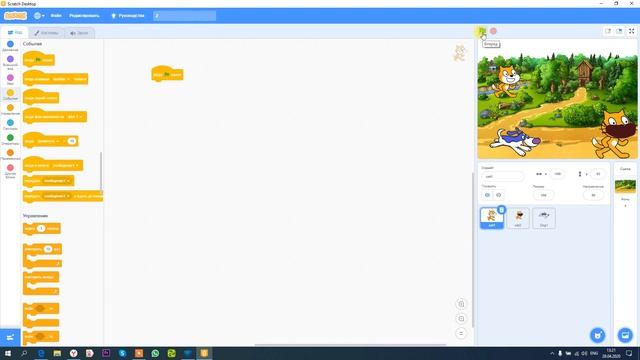The height and width of the screenshot is (360, 640).
Task: Click the Choose a Backdrop button
Action: 625,336
